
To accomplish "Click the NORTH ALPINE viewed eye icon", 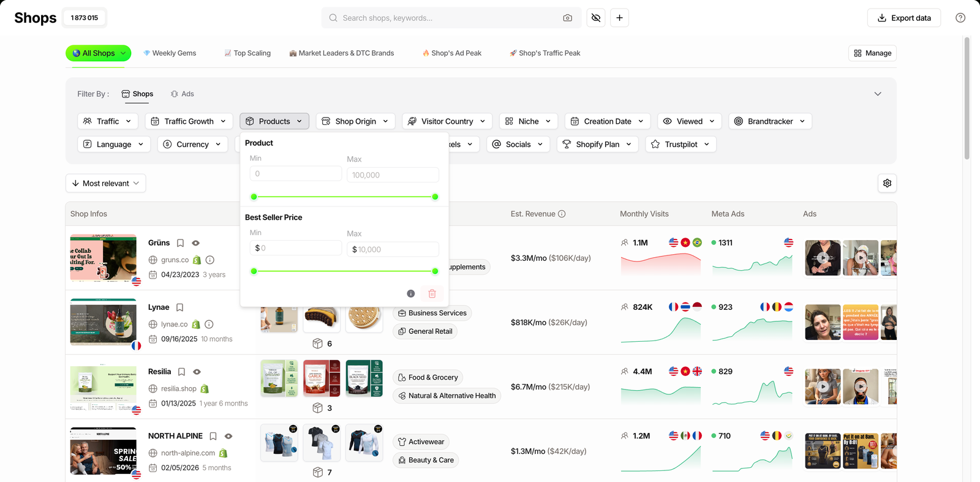I will (x=228, y=436).
